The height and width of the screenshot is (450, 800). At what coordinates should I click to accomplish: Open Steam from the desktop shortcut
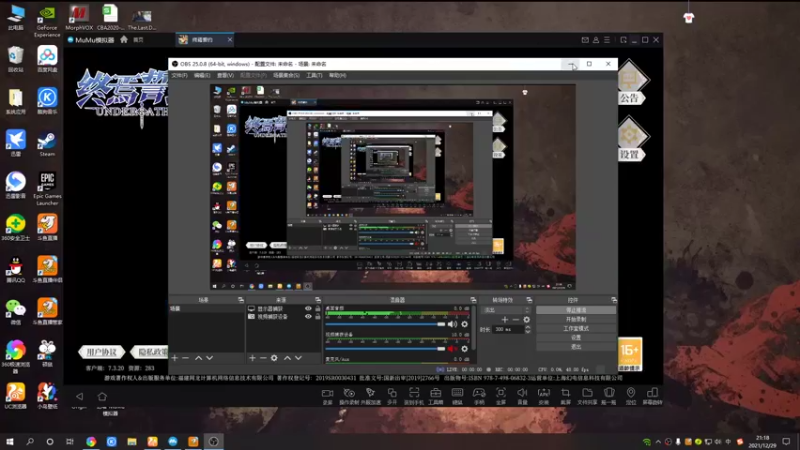tap(47, 144)
